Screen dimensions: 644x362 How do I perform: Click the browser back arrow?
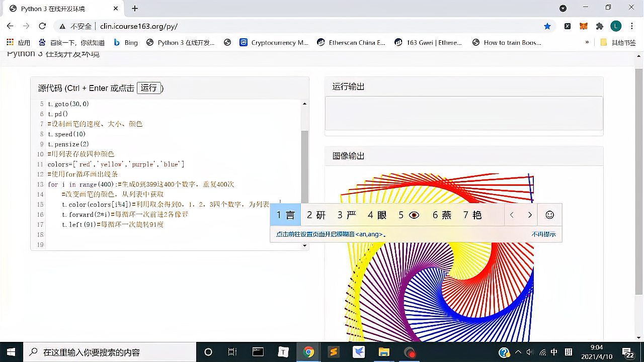(10, 26)
